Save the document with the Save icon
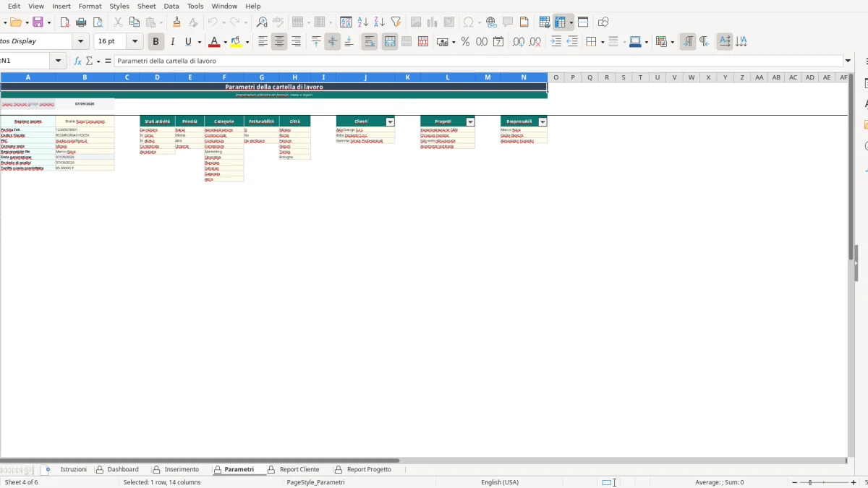Screen dimensions: 868x488 38,22
